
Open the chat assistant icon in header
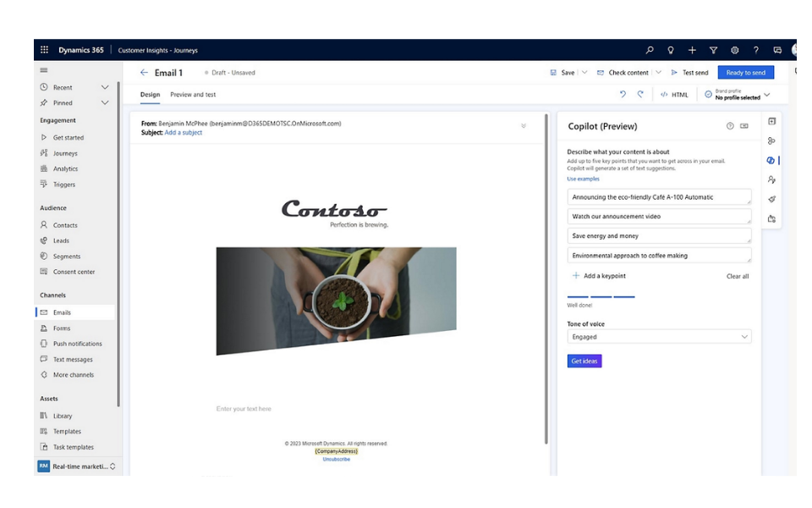coord(777,50)
